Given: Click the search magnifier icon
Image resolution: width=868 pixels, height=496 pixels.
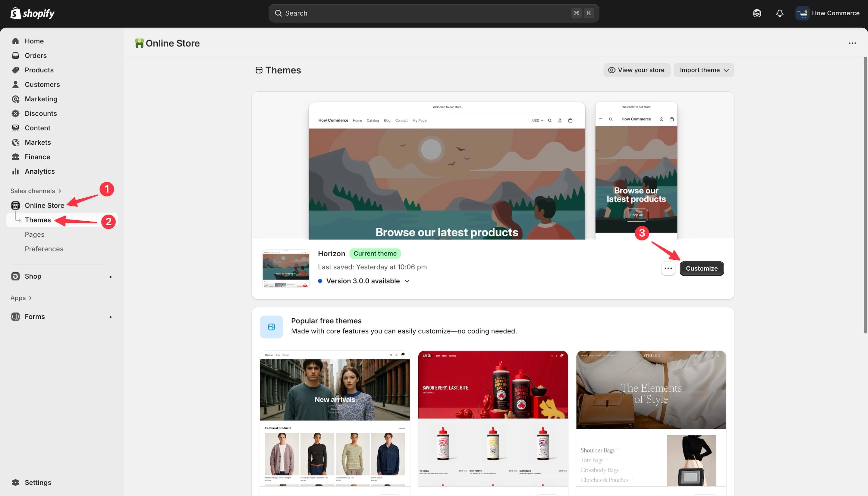Looking at the screenshot, I should click(x=278, y=13).
